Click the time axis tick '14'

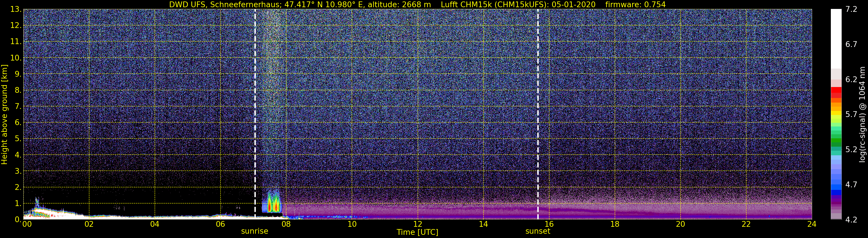pyautogui.click(x=483, y=224)
